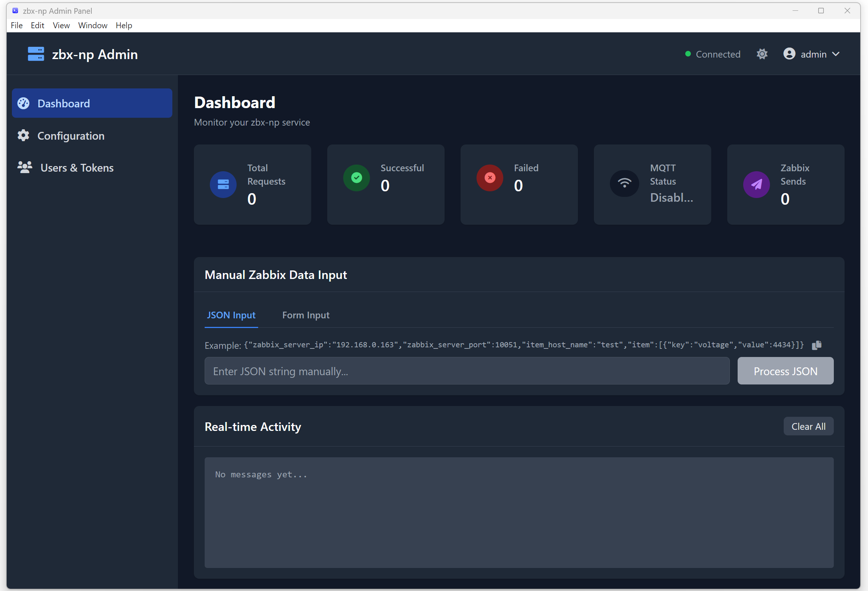Toggle the light/dark theme sun icon
868x591 pixels.
[762, 54]
